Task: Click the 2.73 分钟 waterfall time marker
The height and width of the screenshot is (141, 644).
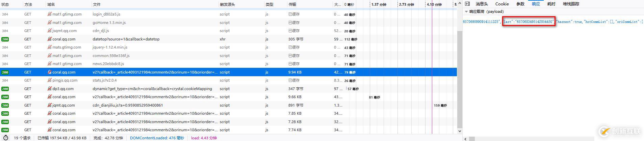Action: coord(406,4)
